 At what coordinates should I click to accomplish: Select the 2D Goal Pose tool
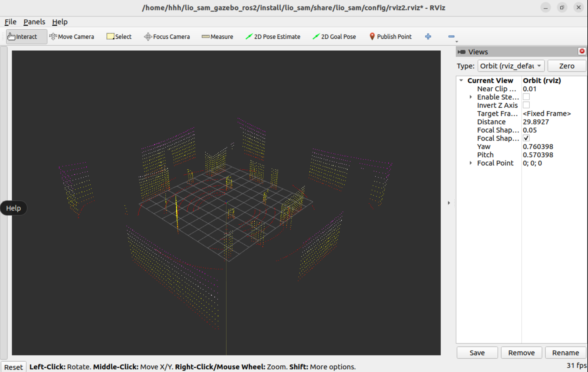(x=334, y=37)
